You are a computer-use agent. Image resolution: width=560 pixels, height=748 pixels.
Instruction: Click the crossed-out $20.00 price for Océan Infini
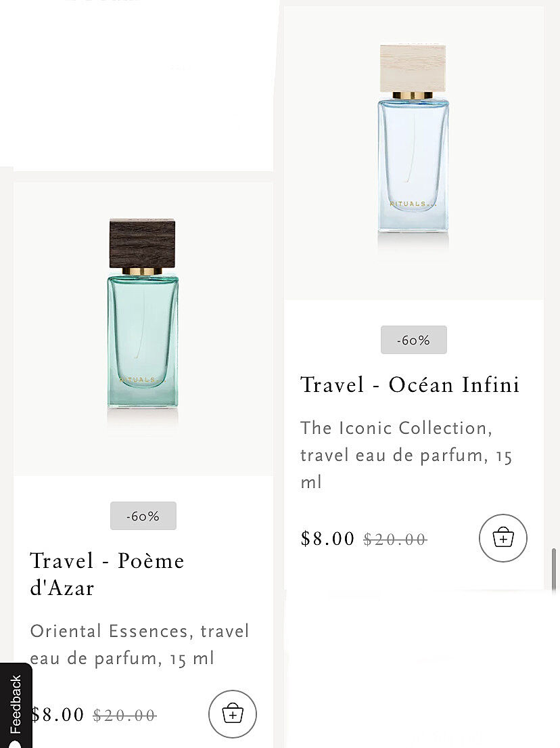click(x=395, y=539)
